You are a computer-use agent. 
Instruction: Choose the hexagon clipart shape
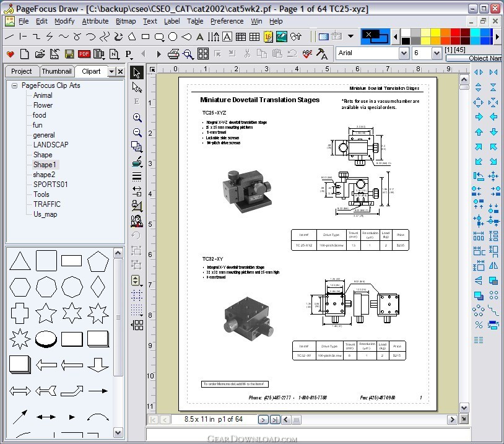[x=20, y=287]
